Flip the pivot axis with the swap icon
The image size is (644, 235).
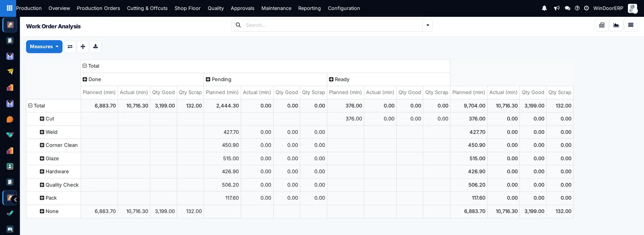coord(70,47)
